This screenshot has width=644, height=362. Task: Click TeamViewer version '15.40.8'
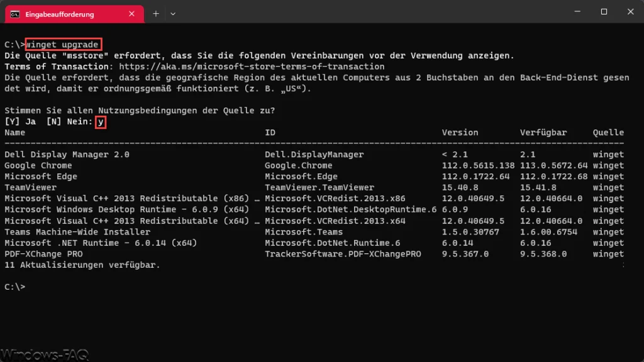click(x=460, y=187)
